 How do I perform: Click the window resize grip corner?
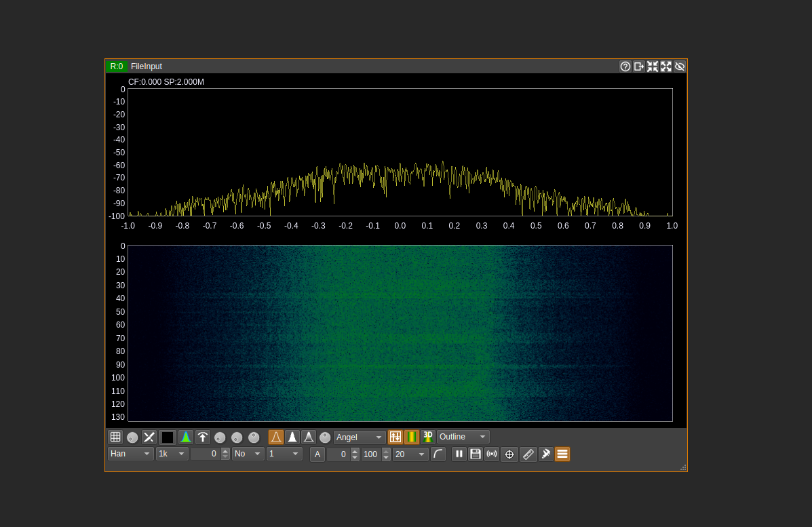(683, 467)
